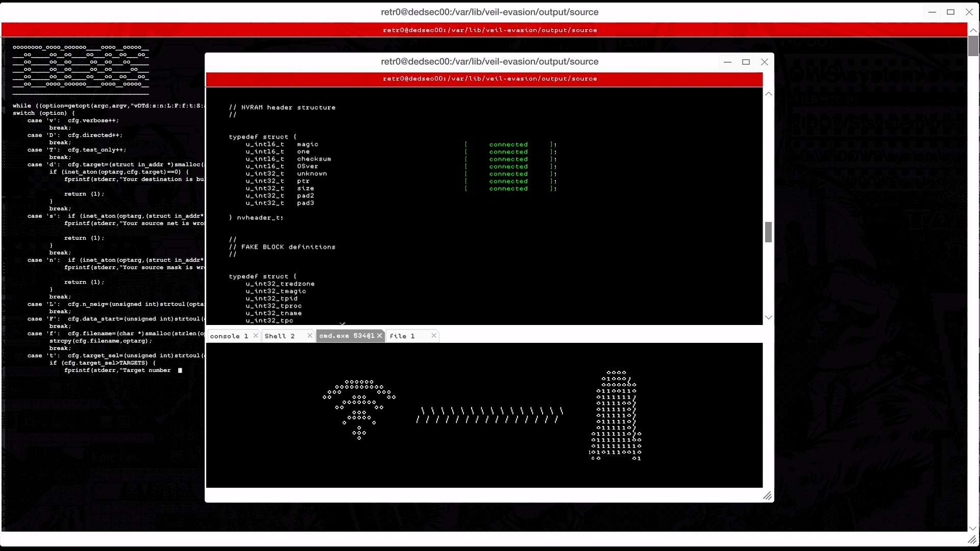Maximize the inner veil-evasion terminal window
The image size is (980, 551).
tap(746, 62)
